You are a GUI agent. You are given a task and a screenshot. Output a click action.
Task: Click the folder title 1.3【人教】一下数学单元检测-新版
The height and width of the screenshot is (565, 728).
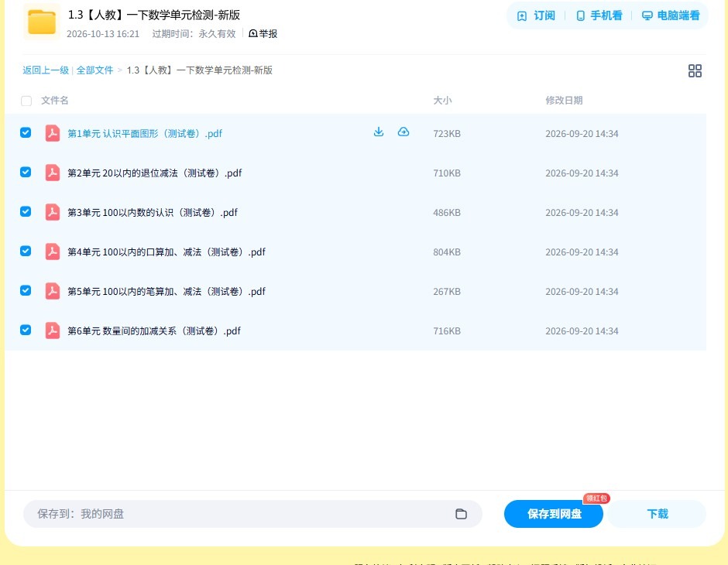[153, 15]
